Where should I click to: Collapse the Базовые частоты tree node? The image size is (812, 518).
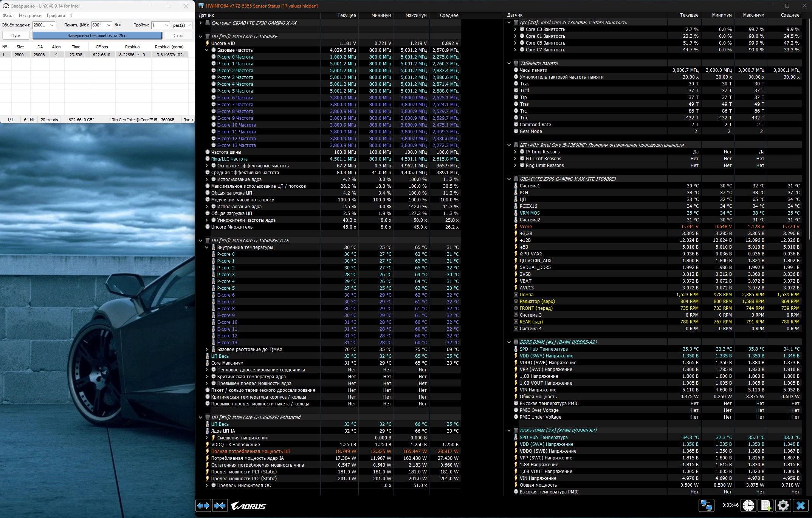click(x=207, y=50)
